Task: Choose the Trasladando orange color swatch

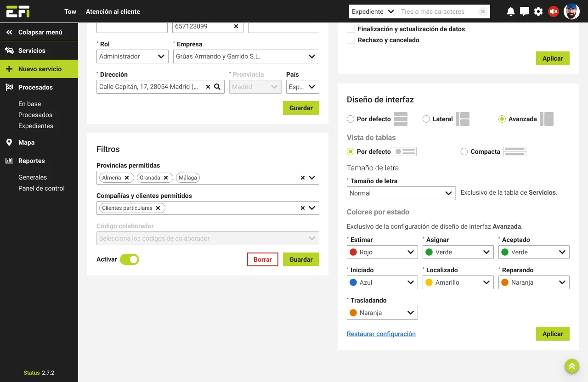Action: pyautogui.click(x=353, y=313)
